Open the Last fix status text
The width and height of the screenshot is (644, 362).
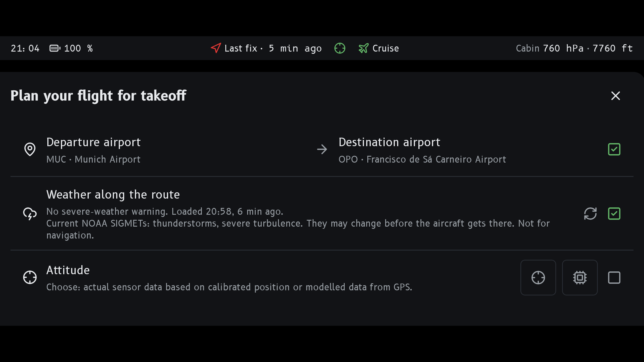[273, 48]
